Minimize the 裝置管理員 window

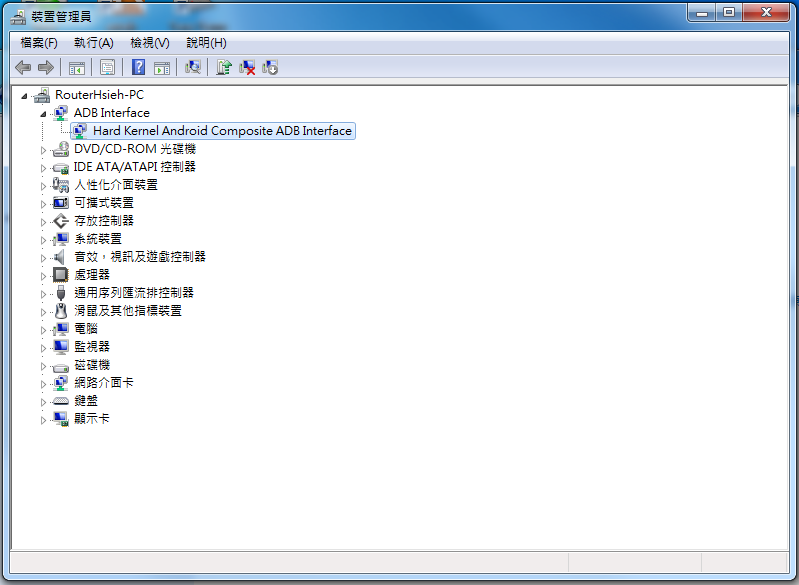(702, 12)
